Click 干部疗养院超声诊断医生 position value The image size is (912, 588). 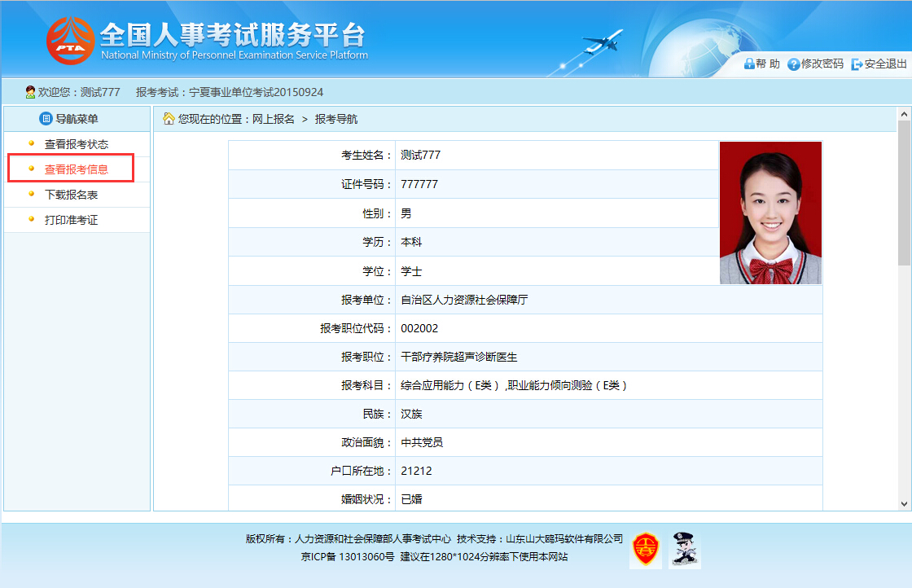459,357
